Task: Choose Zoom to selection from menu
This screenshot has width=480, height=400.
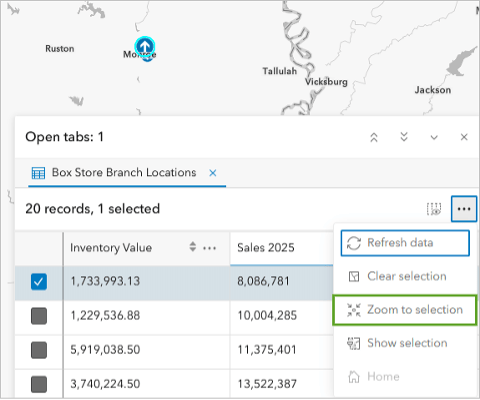Action: 405,310
